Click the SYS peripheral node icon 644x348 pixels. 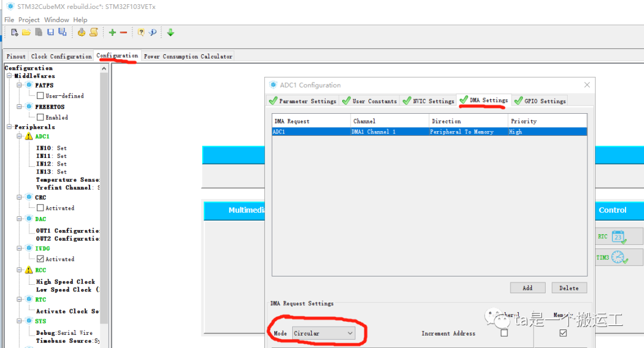point(29,321)
